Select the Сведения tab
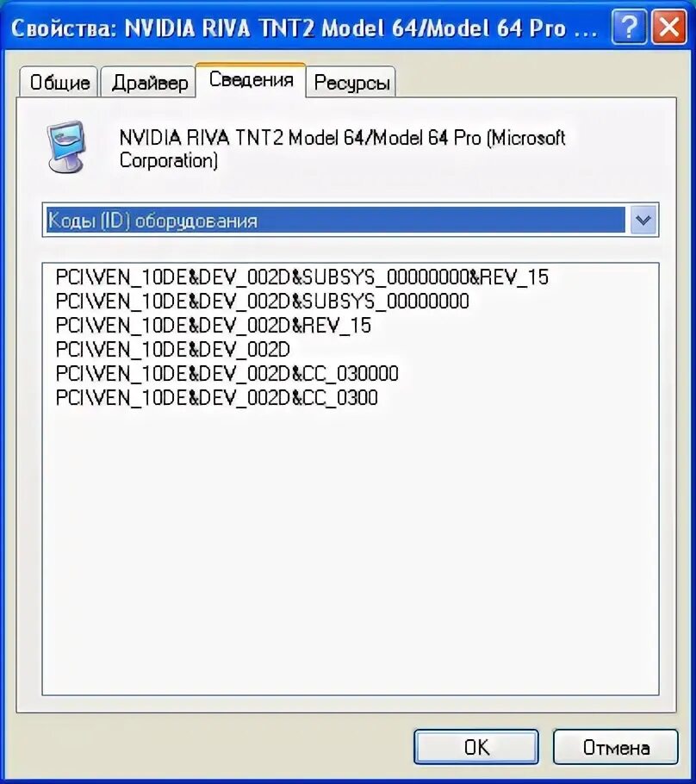 tap(251, 80)
